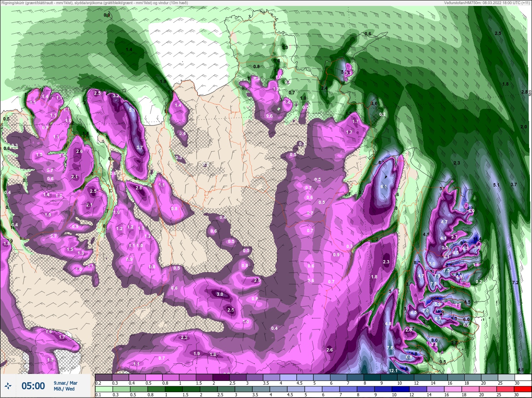This screenshot has width=532, height=398.
Task: Select the 0.8 swatch in the snow scale
Action: [171, 378]
